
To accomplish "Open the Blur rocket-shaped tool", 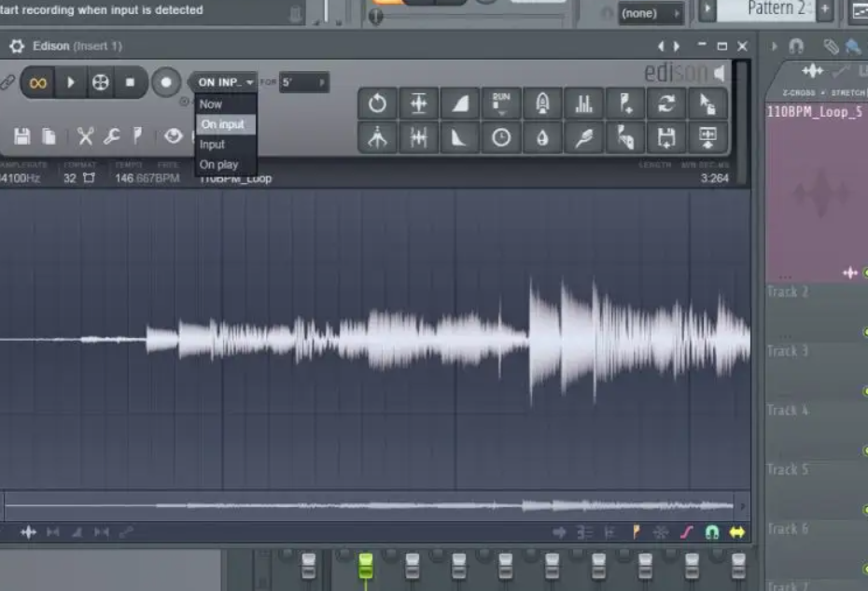I will (542, 103).
